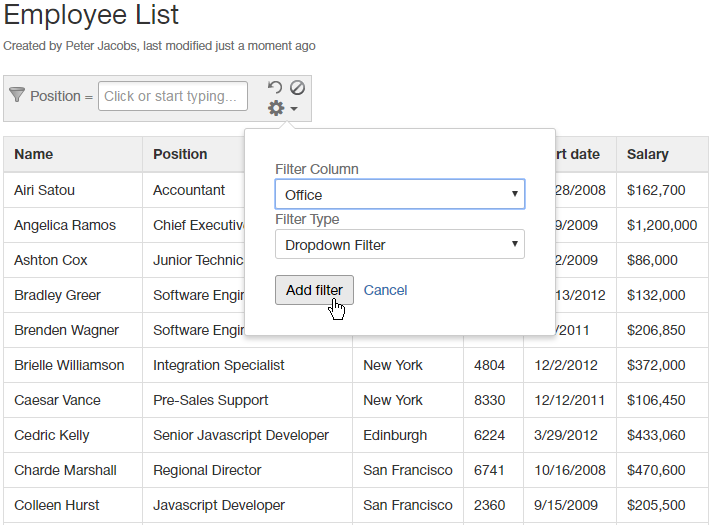Select the Edinburgh office cell
The width and height of the screenshot is (711, 525).
tap(395, 435)
